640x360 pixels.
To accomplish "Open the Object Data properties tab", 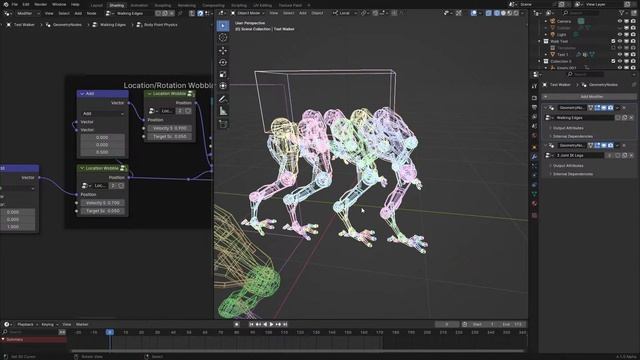I will point(534,194).
